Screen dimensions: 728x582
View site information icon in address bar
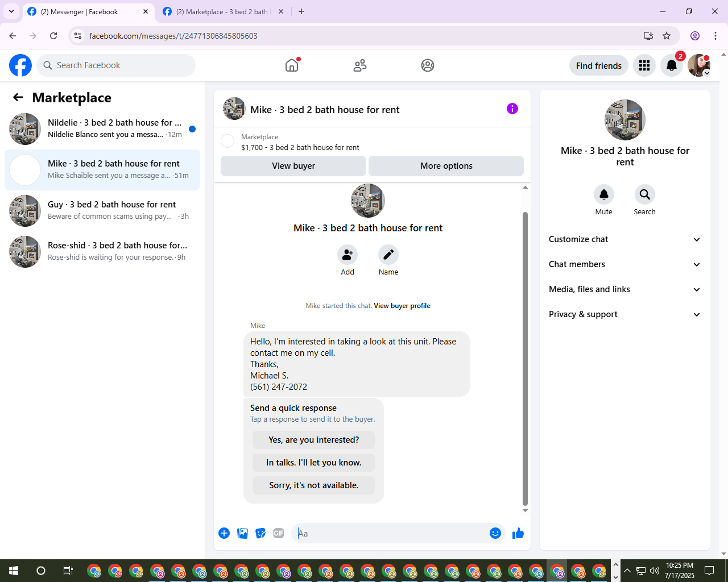pyautogui.click(x=78, y=36)
